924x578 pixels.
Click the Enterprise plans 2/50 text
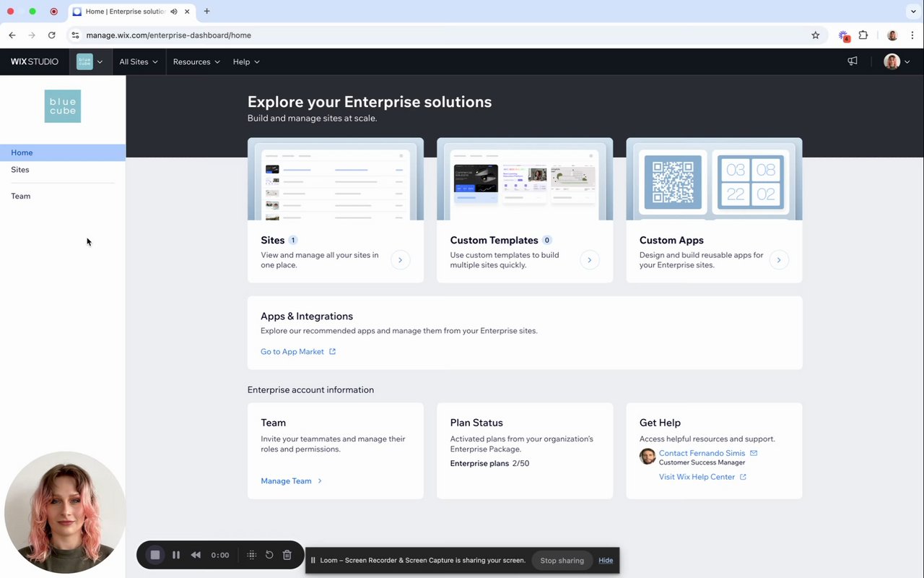[x=489, y=464]
